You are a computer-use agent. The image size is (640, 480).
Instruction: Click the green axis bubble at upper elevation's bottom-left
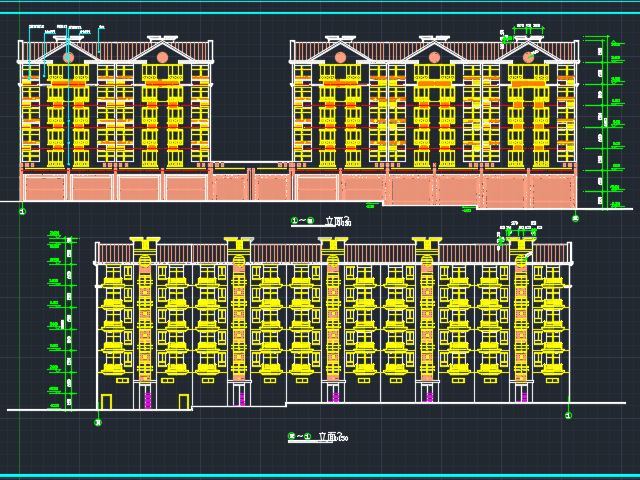[x=22, y=211]
